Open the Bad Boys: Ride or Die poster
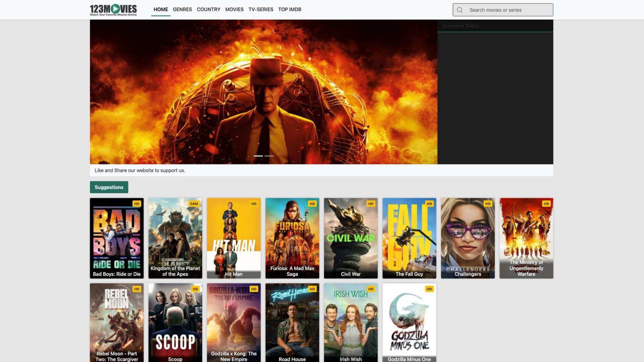The width and height of the screenshot is (644, 362). 117,238
